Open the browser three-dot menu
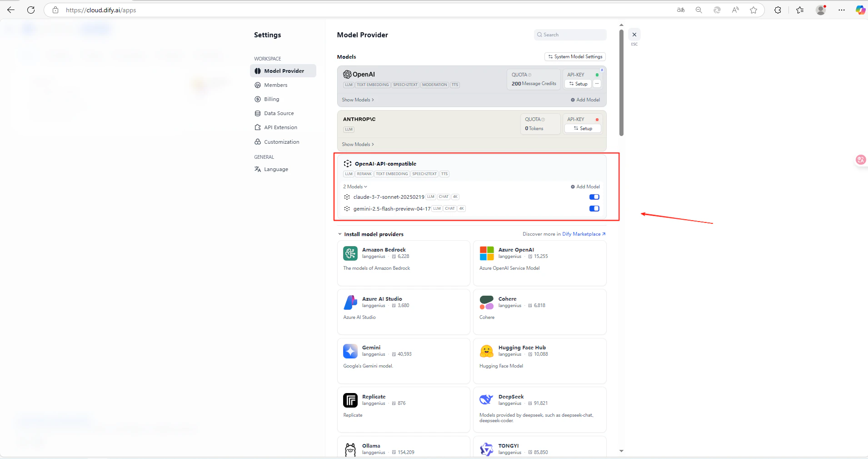868x459 pixels. [842, 10]
